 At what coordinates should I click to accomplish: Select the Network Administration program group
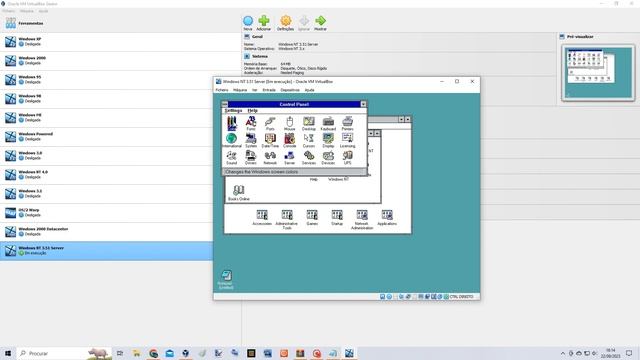pyautogui.click(x=362, y=220)
